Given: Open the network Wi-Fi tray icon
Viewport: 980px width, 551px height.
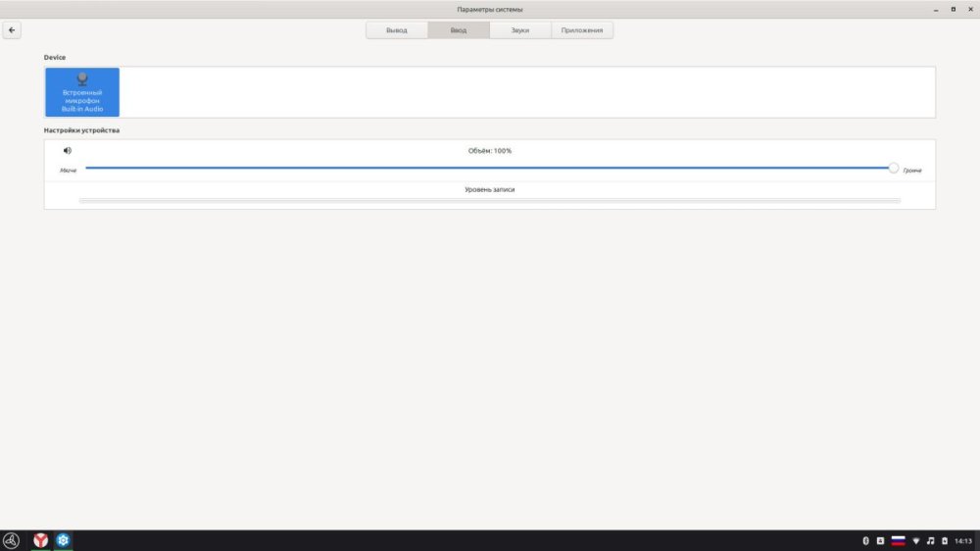Looking at the screenshot, I should [916, 541].
